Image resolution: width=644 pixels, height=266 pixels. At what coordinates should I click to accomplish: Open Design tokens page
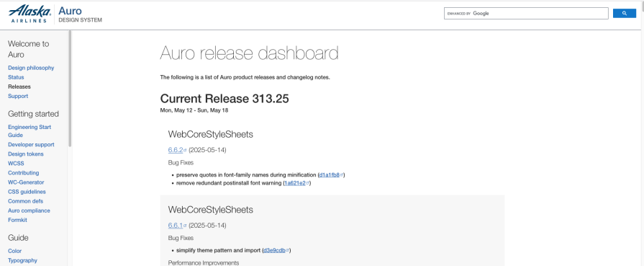coord(25,154)
